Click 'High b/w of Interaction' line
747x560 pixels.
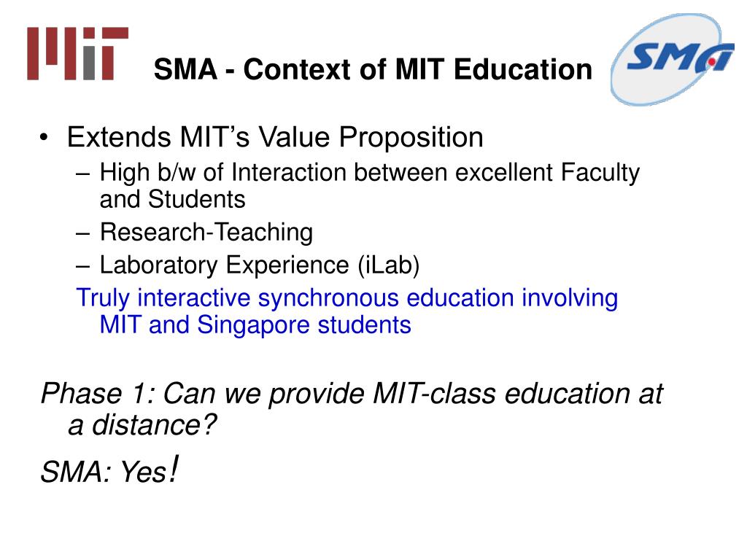tap(369, 172)
